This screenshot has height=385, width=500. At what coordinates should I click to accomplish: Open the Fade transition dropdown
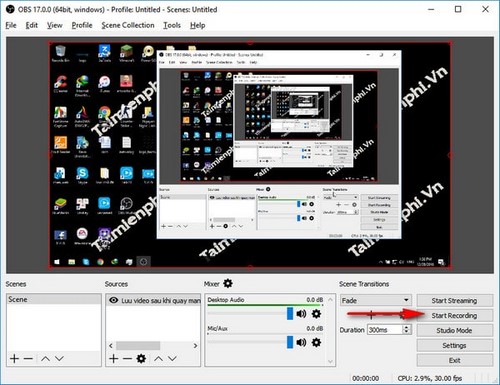pyautogui.click(x=376, y=300)
